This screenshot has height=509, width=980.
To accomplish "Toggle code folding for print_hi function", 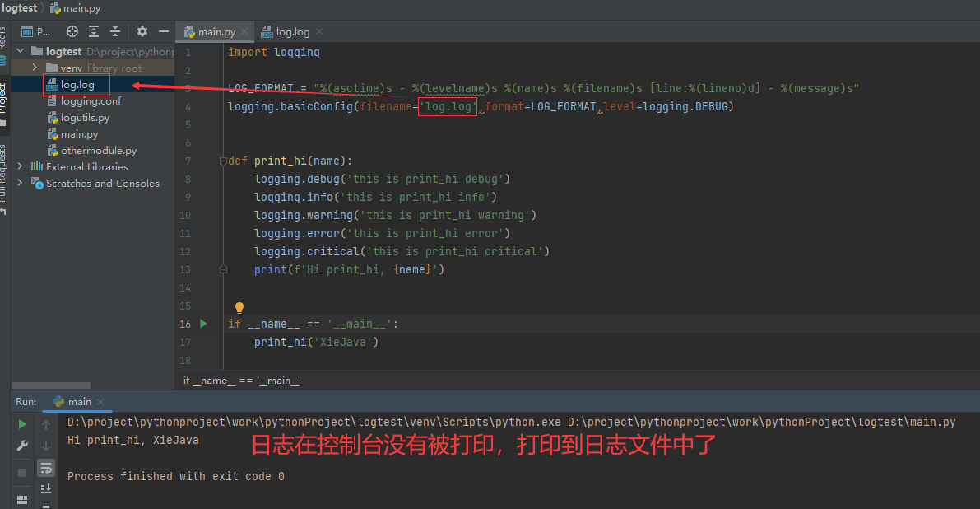I will pyautogui.click(x=223, y=161).
